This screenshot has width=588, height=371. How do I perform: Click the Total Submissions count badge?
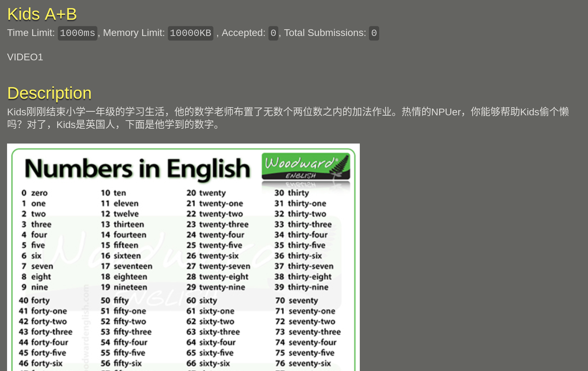click(x=374, y=33)
